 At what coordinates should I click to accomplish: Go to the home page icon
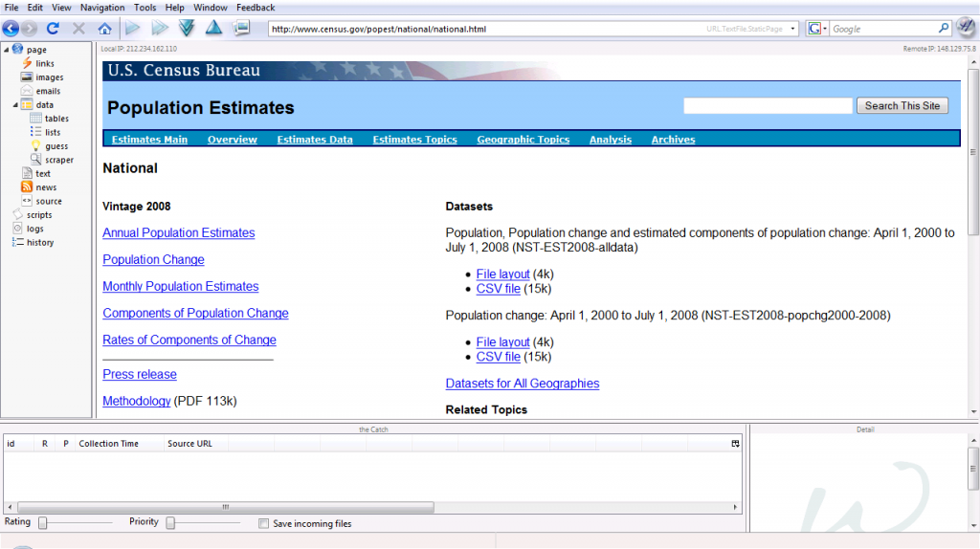click(x=104, y=29)
